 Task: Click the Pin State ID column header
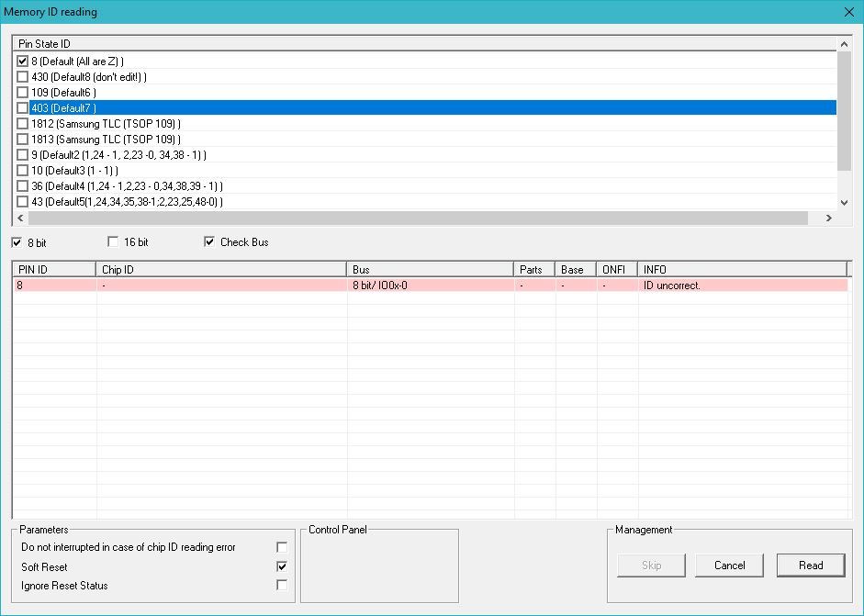[424, 43]
